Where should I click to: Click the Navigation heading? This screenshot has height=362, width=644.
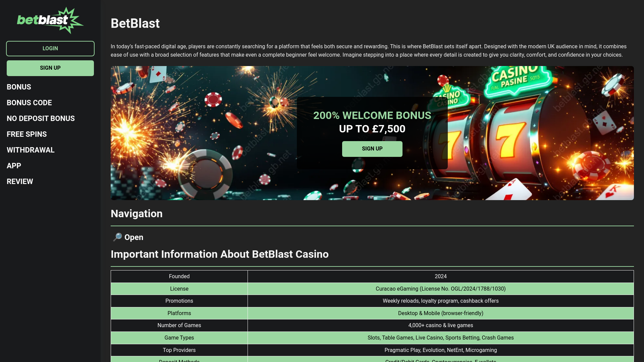[x=137, y=214]
